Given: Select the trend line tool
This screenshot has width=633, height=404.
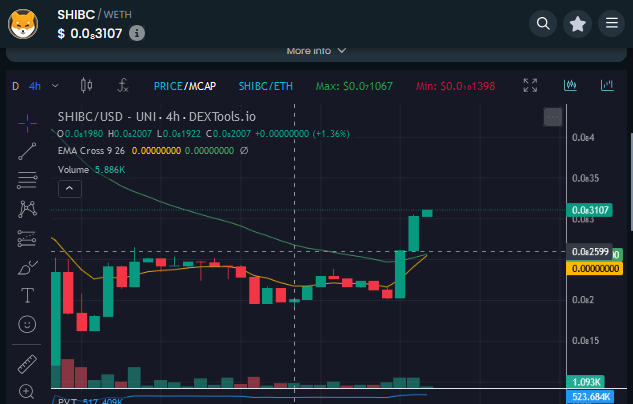Looking at the screenshot, I should tap(27, 151).
